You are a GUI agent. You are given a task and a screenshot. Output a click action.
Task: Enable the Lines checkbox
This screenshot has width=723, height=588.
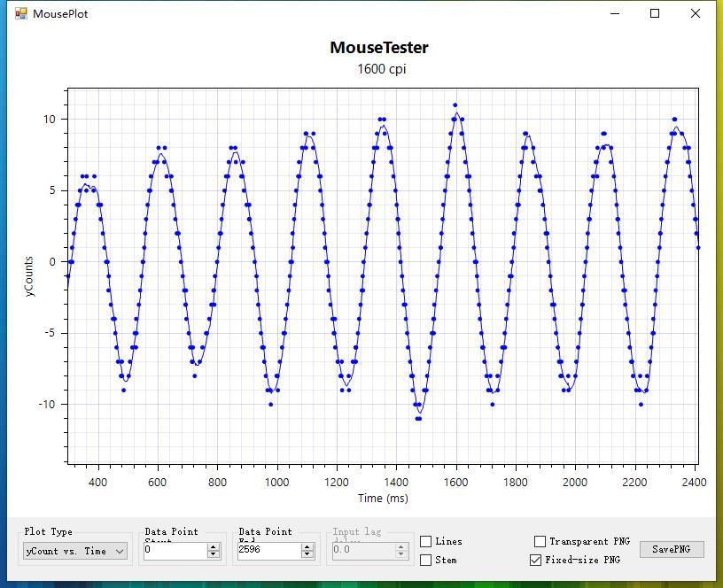(x=425, y=541)
